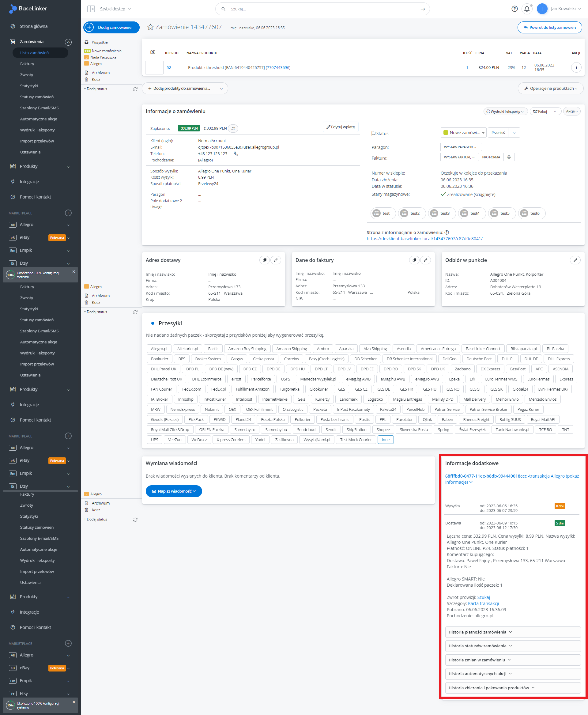Toggle the 'test2' checklist button
This screenshot has height=715, width=588.
[x=412, y=213]
